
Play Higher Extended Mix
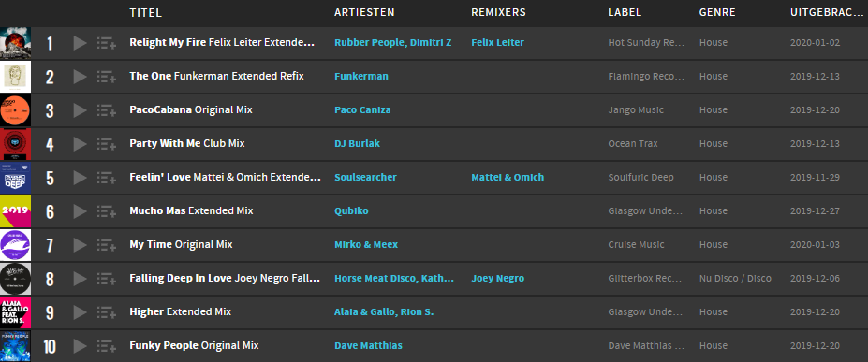pos(80,312)
